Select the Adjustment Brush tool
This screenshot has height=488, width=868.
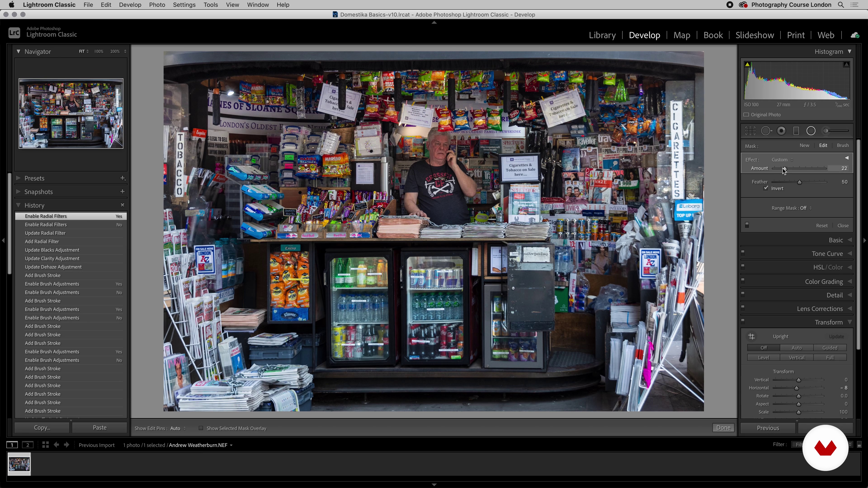pyautogui.click(x=835, y=131)
